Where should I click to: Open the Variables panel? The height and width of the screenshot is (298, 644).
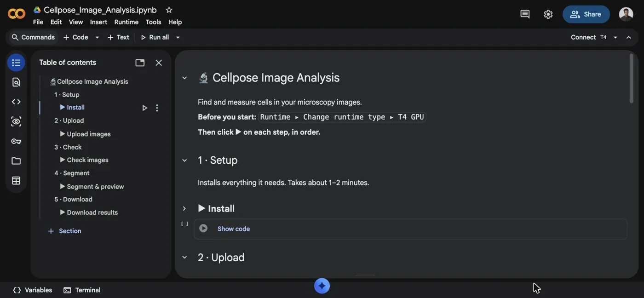coord(33,290)
